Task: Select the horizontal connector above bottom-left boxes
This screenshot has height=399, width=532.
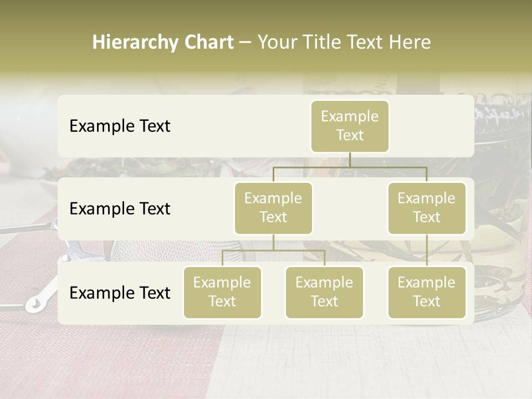Action: (x=299, y=250)
